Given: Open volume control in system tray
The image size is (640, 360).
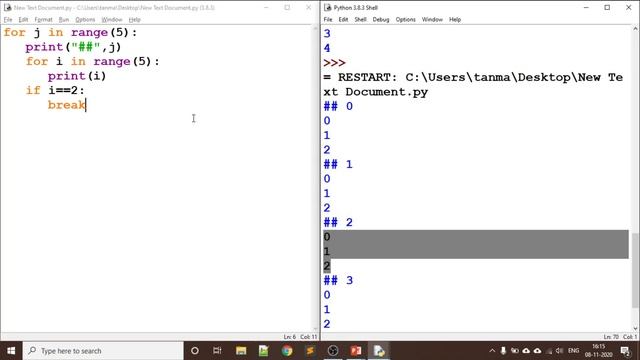Looking at the screenshot, I should pos(560,351).
